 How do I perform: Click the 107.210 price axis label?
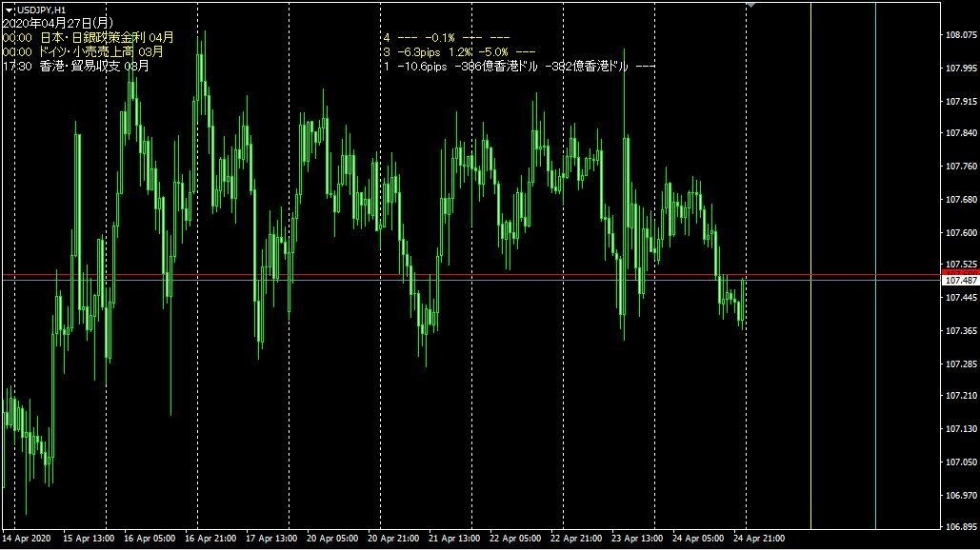tap(961, 396)
